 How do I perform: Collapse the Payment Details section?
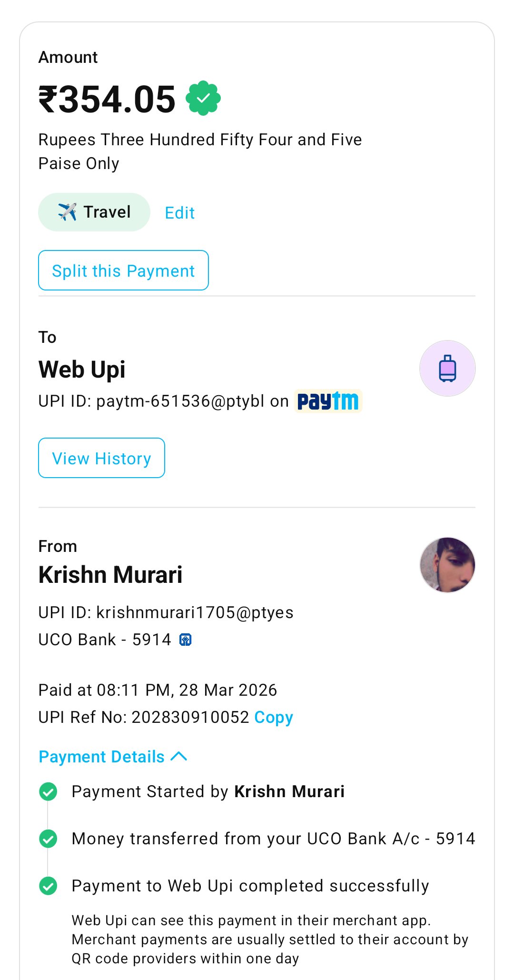click(101, 757)
